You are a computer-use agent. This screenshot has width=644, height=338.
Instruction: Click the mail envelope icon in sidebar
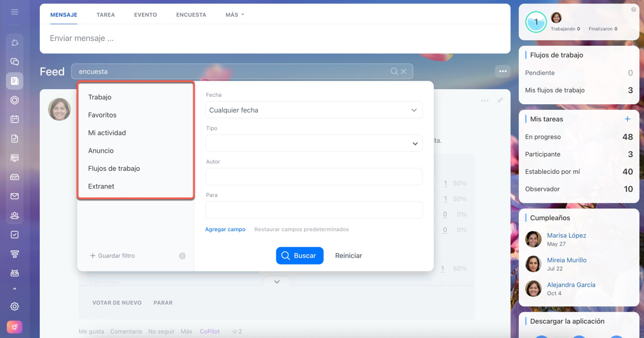point(15,196)
